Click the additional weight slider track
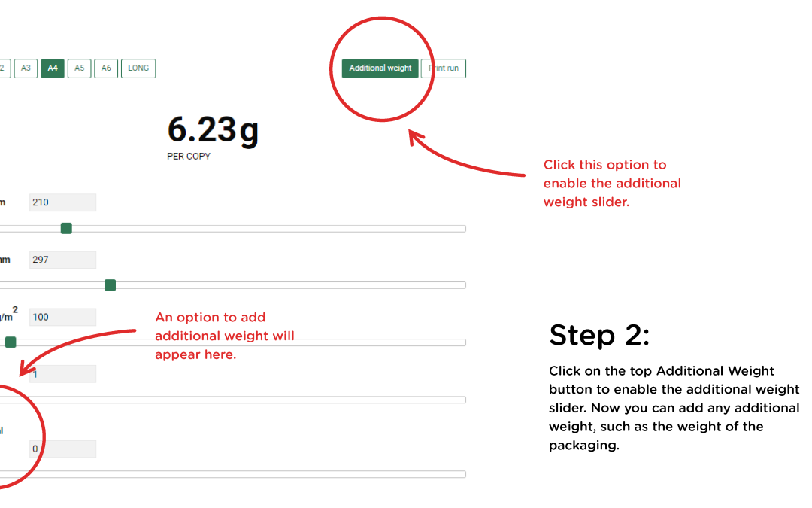Screen dimensions: 812x508 (233, 474)
